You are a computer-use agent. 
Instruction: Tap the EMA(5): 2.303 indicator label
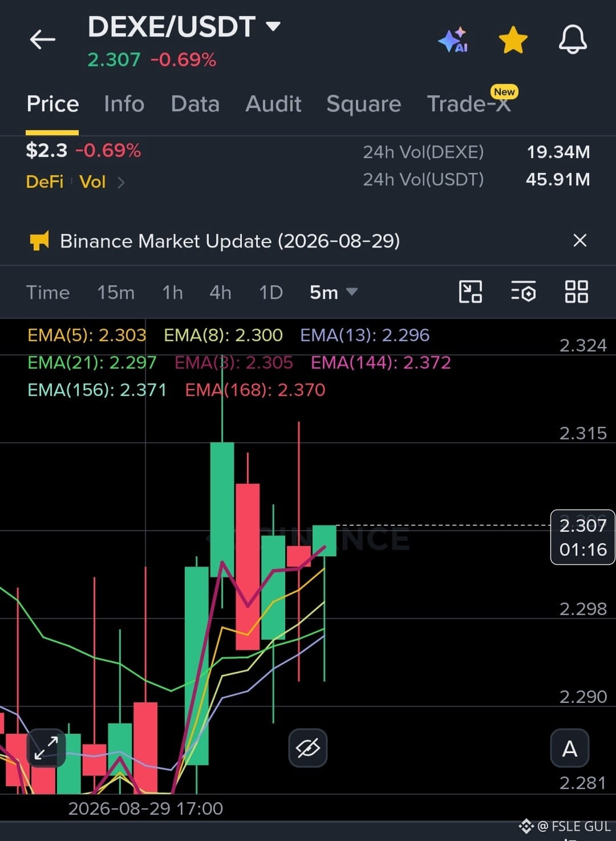(87, 335)
